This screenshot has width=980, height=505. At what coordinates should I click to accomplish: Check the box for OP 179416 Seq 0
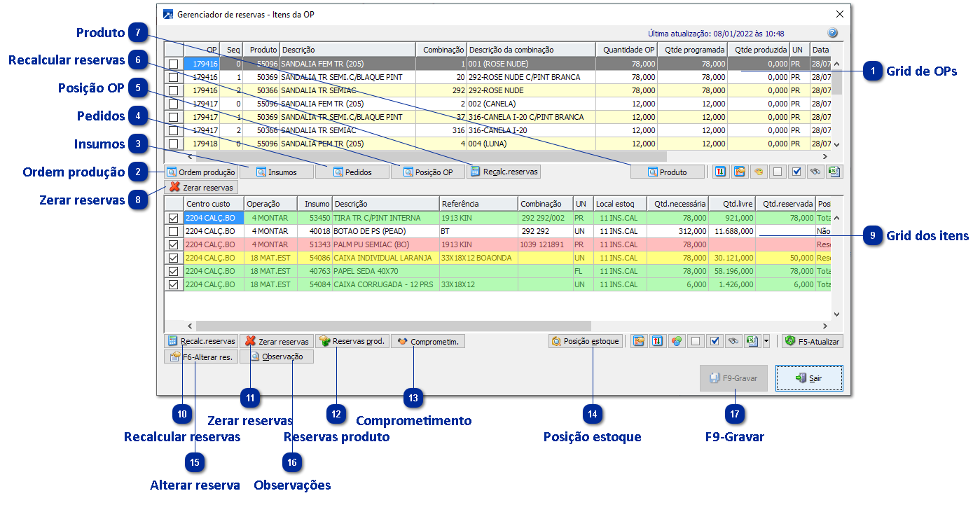[173, 64]
